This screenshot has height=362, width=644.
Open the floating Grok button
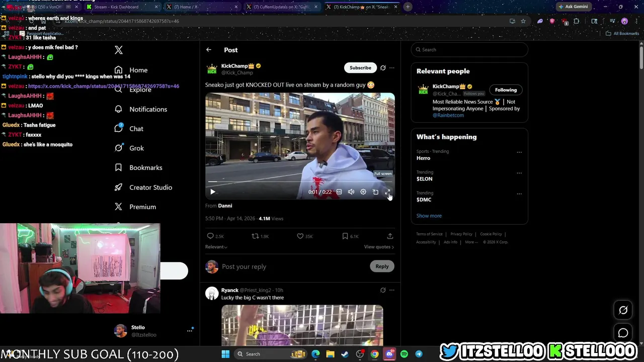(x=623, y=310)
